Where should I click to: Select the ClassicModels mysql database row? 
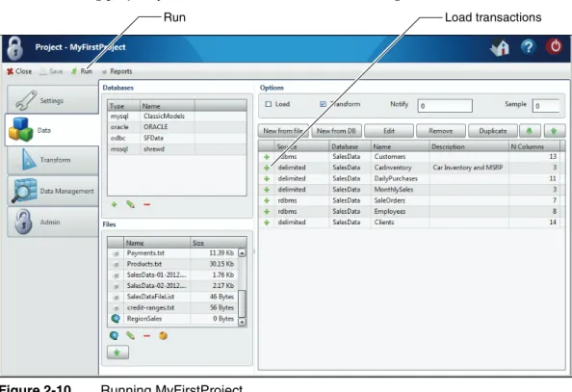click(x=177, y=117)
